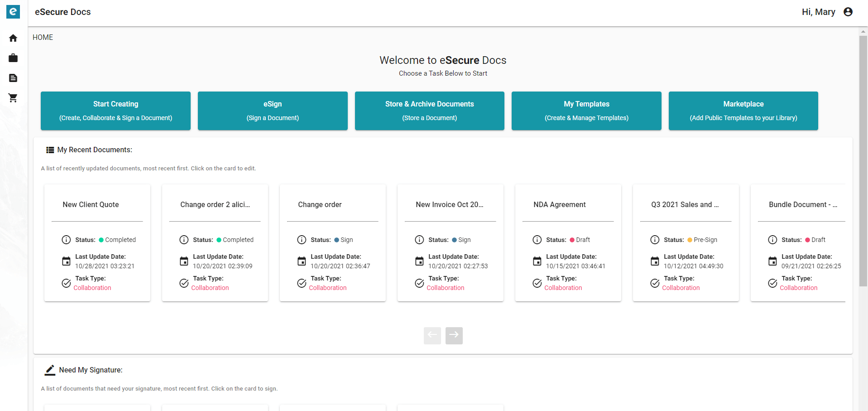Screen dimensions: 868x411
Task: Click the HOME breadcrumb link
Action: pos(43,37)
